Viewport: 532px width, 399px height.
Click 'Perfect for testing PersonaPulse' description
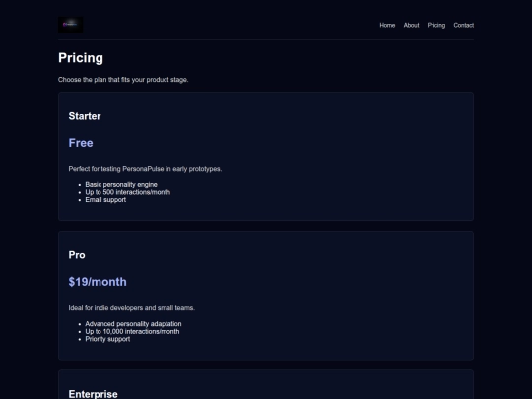coord(145,169)
